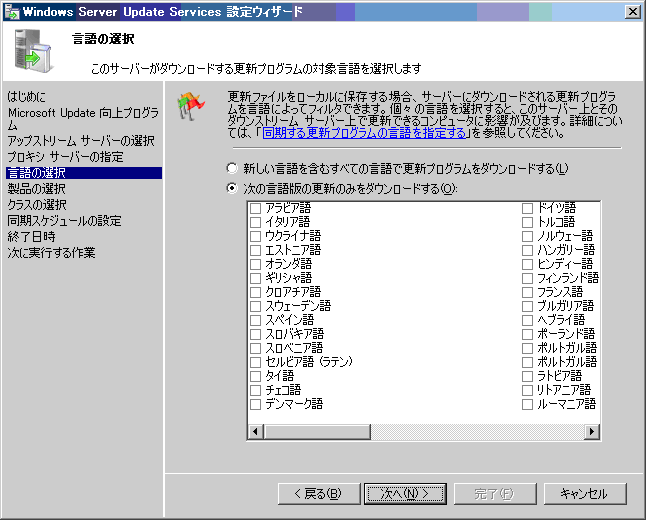Check the スウェーデン語 checkbox
Image resolution: width=646 pixels, height=520 pixels.
coord(255,306)
